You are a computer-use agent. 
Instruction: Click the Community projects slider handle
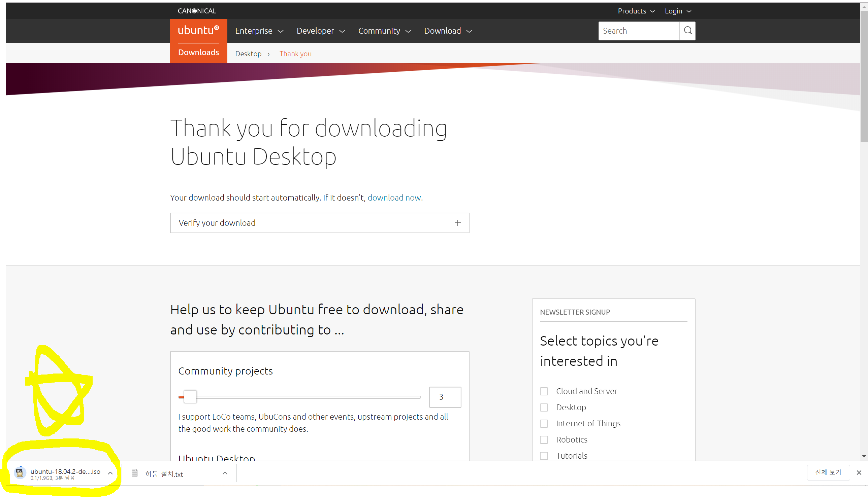pyautogui.click(x=190, y=397)
